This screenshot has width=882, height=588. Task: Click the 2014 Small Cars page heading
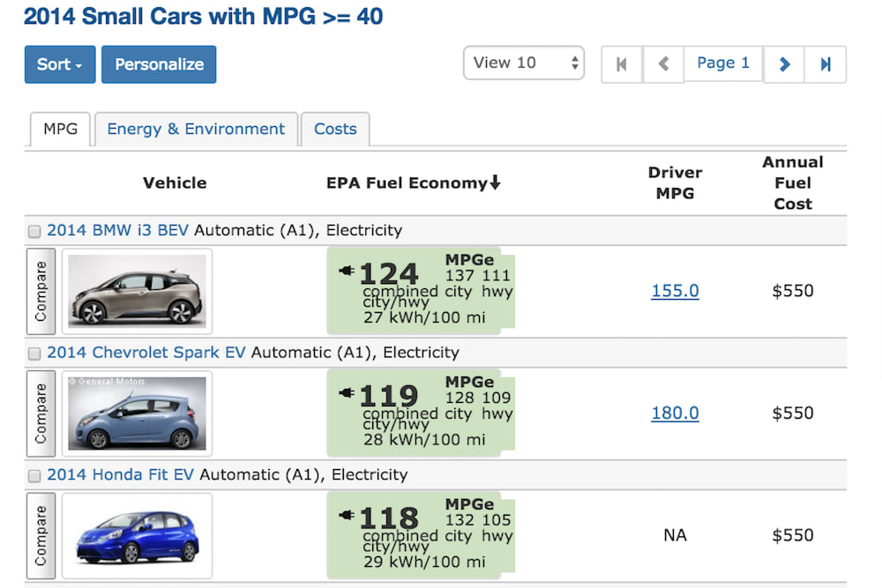(203, 16)
